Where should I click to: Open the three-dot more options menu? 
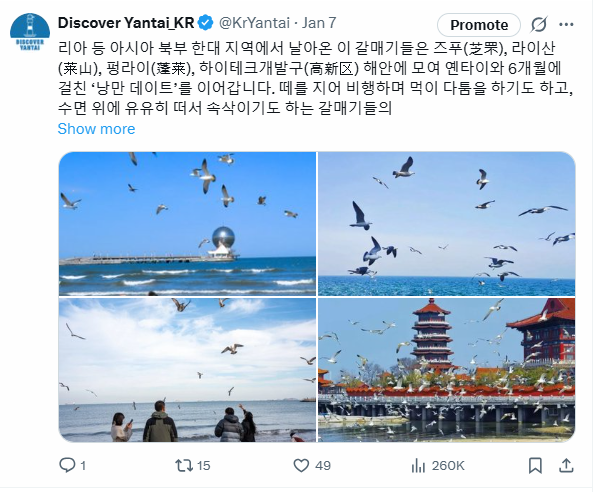click(x=566, y=25)
